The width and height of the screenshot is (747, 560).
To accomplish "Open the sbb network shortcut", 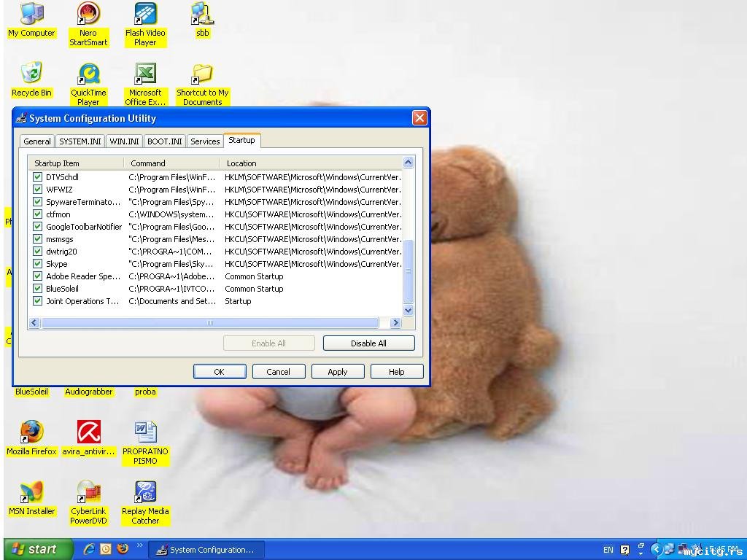I will [203, 20].
